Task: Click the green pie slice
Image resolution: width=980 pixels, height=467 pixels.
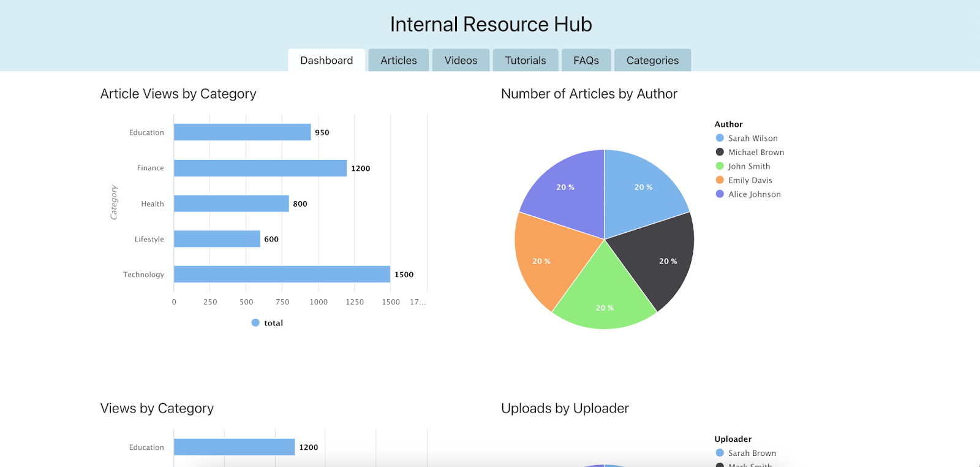Action: tap(604, 294)
